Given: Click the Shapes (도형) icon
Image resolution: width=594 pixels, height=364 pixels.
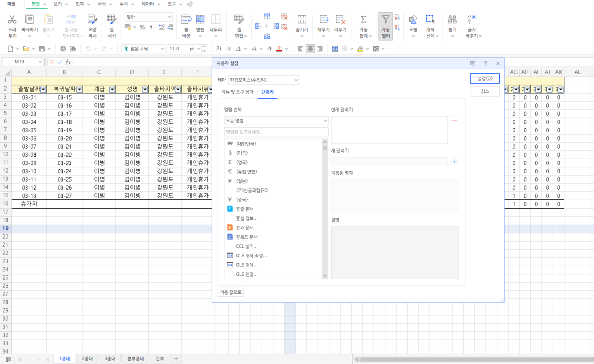Looking at the screenshot, I should [x=413, y=19].
